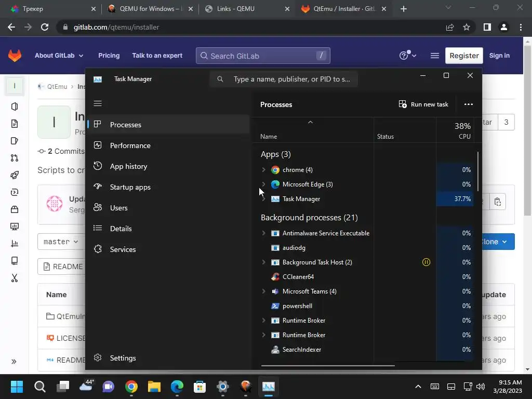The height and width of the screenshot is (399, 532).
Task: Expand second Runtime Broker row
Action: pyautogui.click(x=263, y=335)
